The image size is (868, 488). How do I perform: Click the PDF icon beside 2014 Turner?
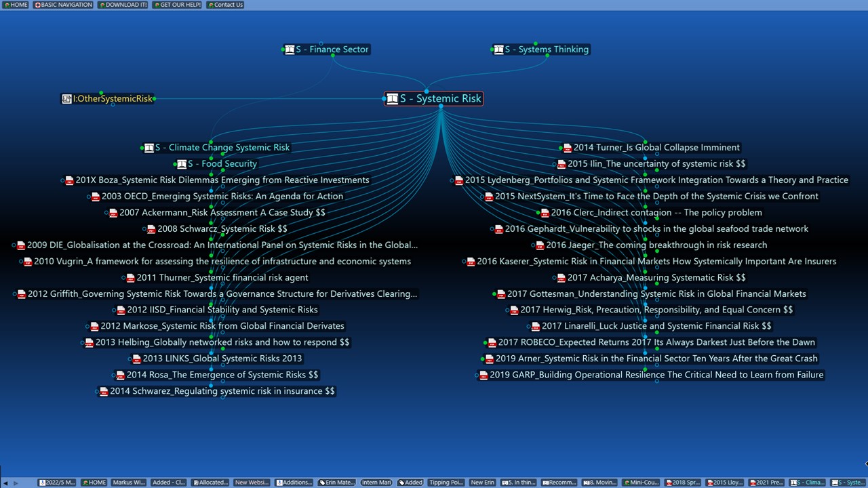[567, 148]
